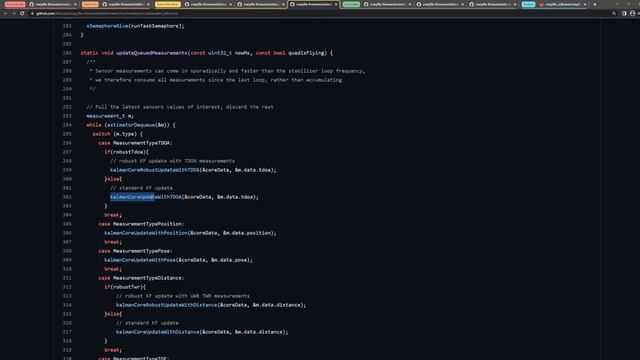640x360 pixels.
Task: Click case MeasurementTypePosition label
Action: 141,224
